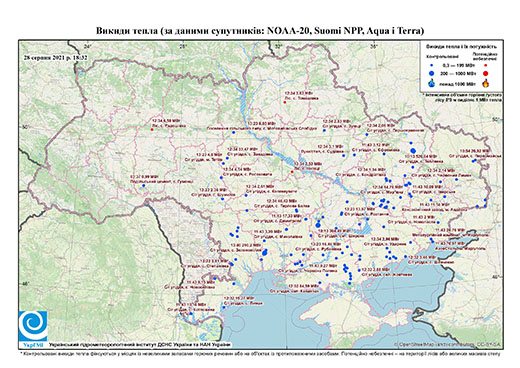
Task: Click the large blue circle in legend
Action: click(432, 73)
